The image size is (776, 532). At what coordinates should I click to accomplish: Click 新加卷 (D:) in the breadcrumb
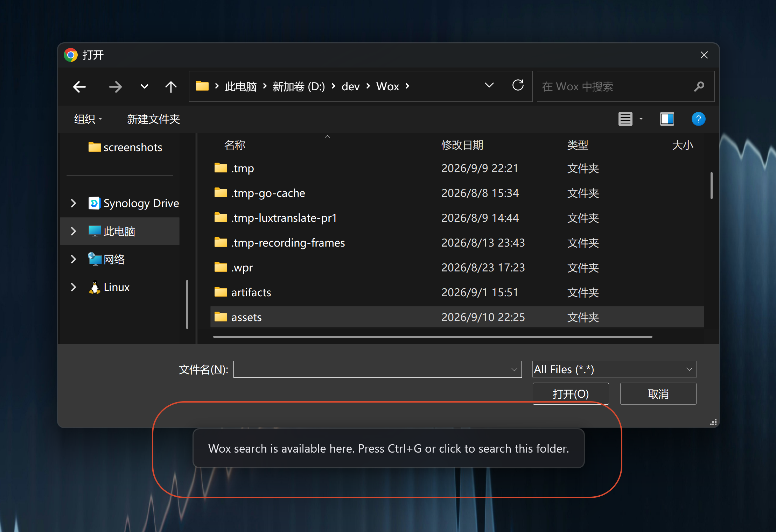tap(299, 86)
